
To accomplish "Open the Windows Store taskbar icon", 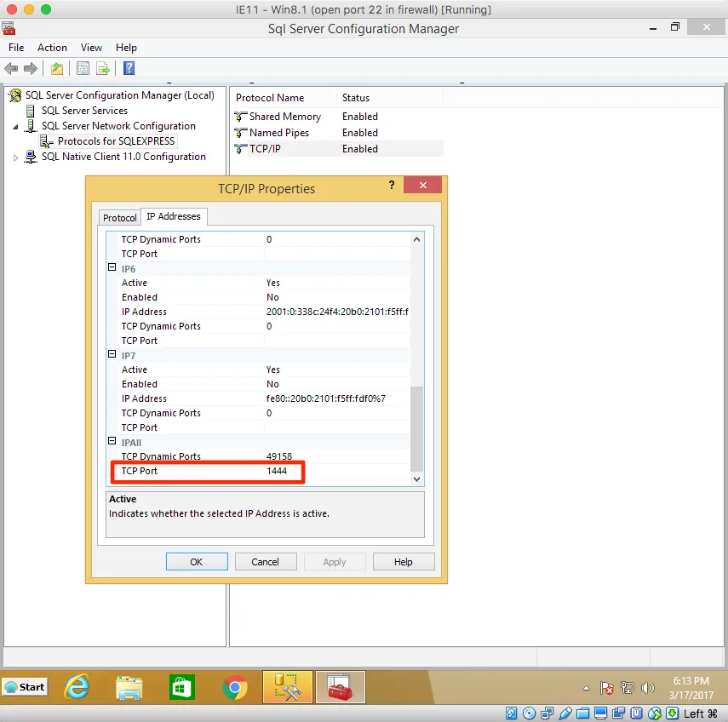I will point(182,687).
